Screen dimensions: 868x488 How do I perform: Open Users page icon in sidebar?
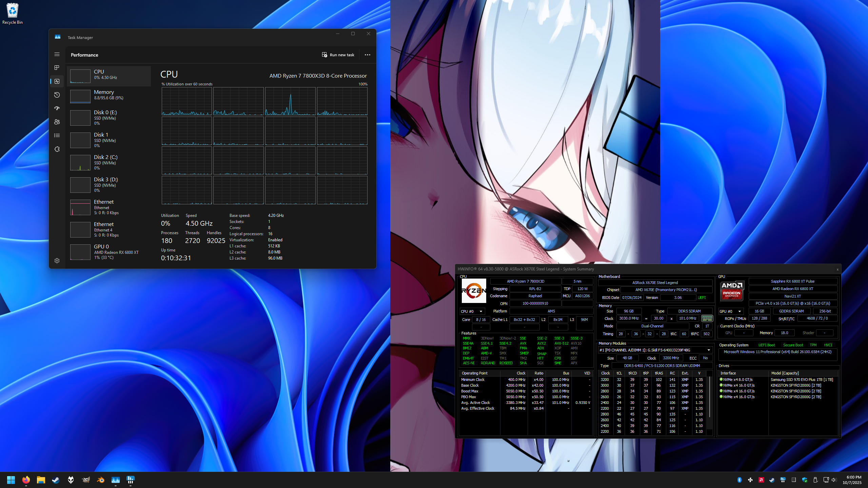[57, 122]
